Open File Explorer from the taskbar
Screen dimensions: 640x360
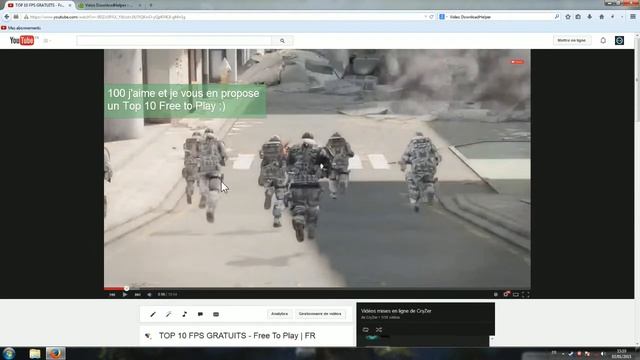point(35,353)
